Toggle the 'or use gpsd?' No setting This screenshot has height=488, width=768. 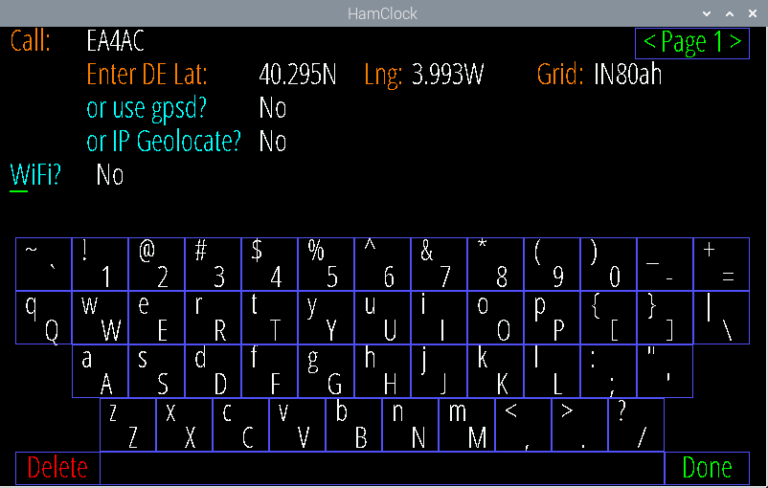[272, 108]
